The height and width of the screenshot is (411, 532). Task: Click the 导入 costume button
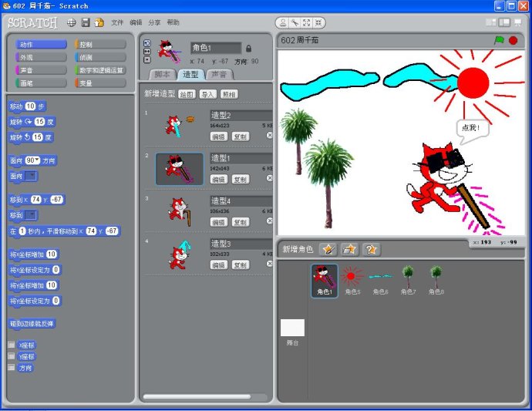click(x=208, y=94)
